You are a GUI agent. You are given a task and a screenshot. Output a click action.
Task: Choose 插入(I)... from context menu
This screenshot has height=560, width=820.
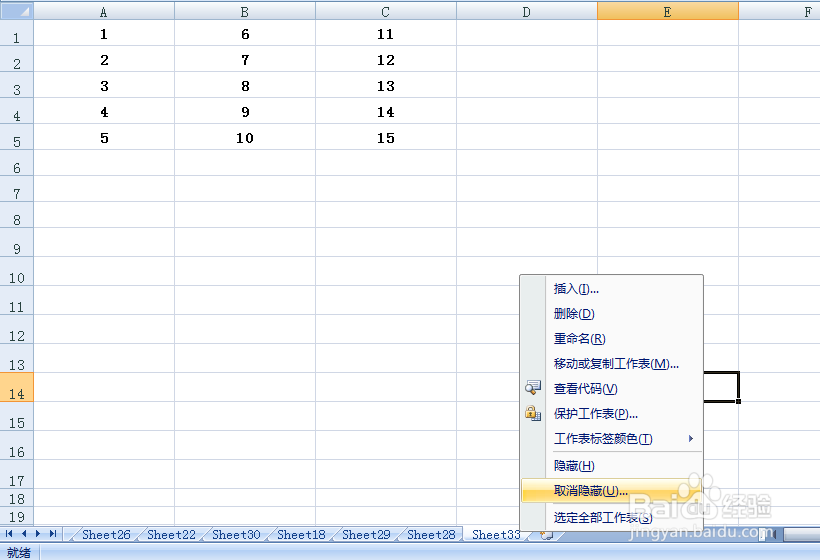(612, 289)
